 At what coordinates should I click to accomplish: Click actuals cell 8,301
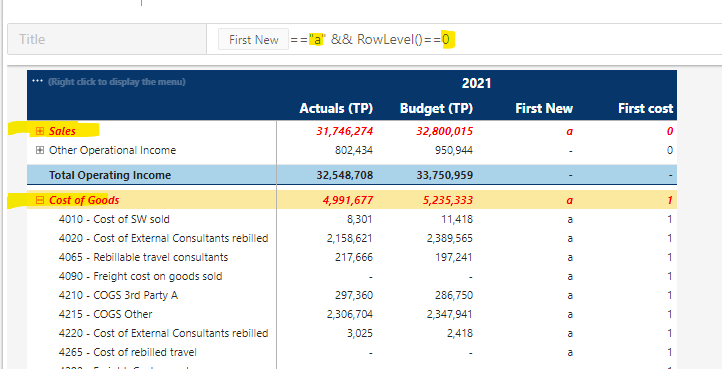360,219
